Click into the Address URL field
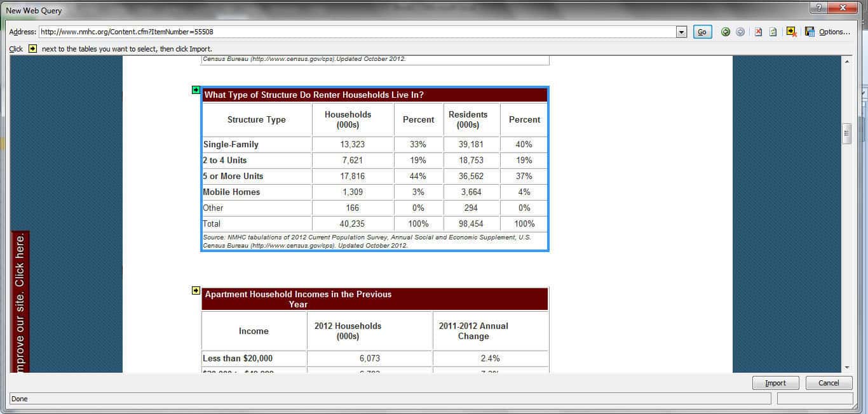This screenshot has width=868, height=414. coord(356,32)
